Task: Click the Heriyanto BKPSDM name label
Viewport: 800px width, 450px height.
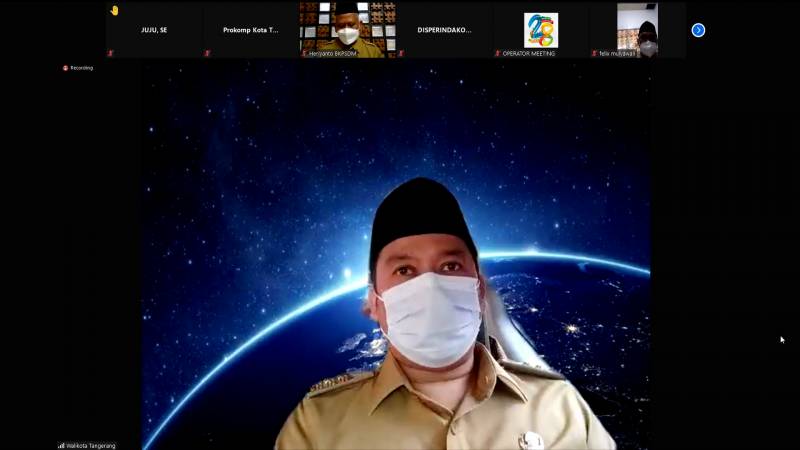Action: [335, 53]
